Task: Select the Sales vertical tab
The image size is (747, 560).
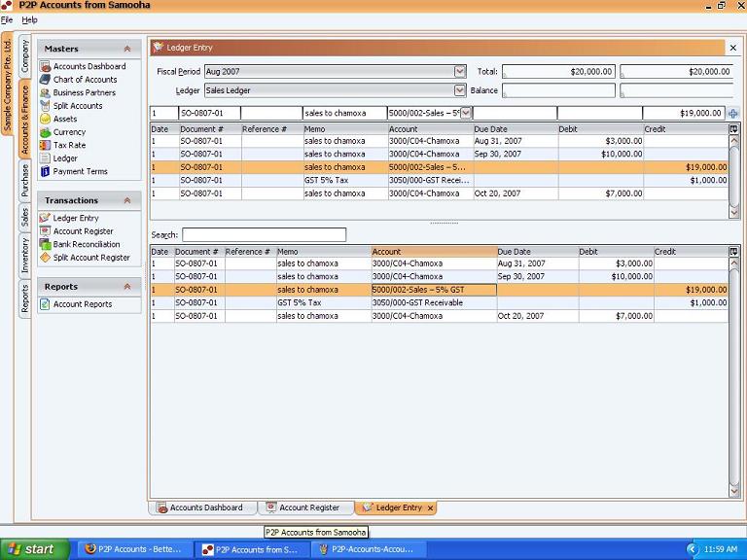Action: tap(25, 218)
